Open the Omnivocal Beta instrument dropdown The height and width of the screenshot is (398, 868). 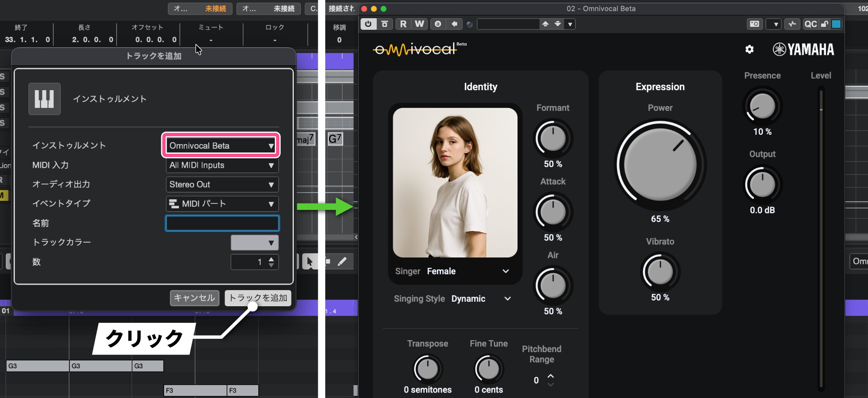tap(221, 145)
